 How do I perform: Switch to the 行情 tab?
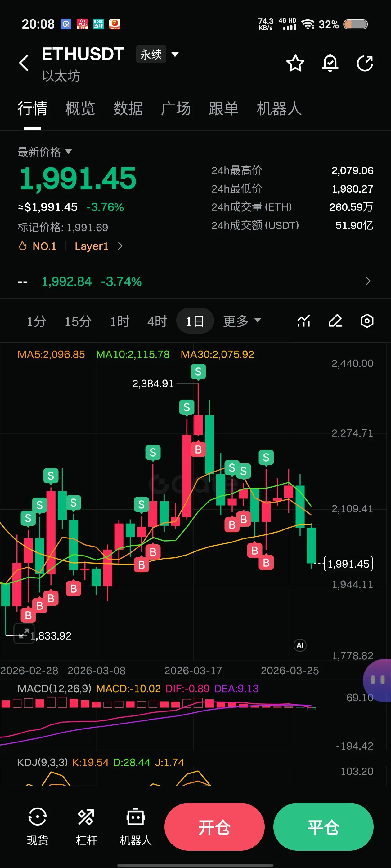pyautogui.click(x=32, y=108)
